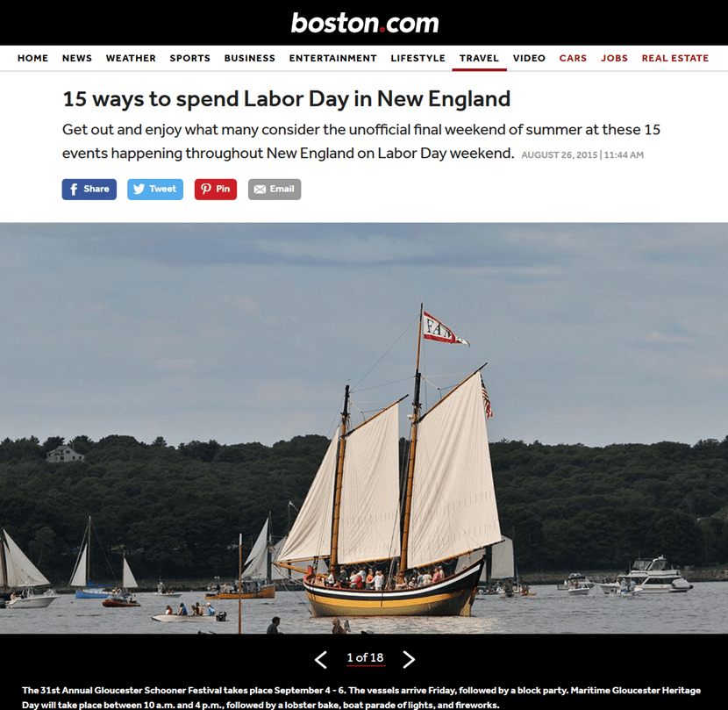728x710 pixels.
Task: Select the Travel tab
Action: pos(479,58)
